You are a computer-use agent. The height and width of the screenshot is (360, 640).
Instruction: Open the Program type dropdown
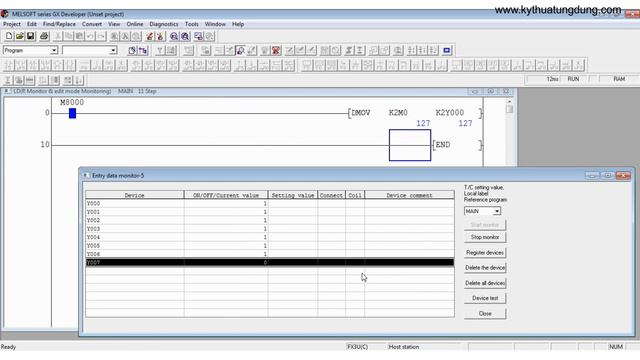[x=54, y=51]
